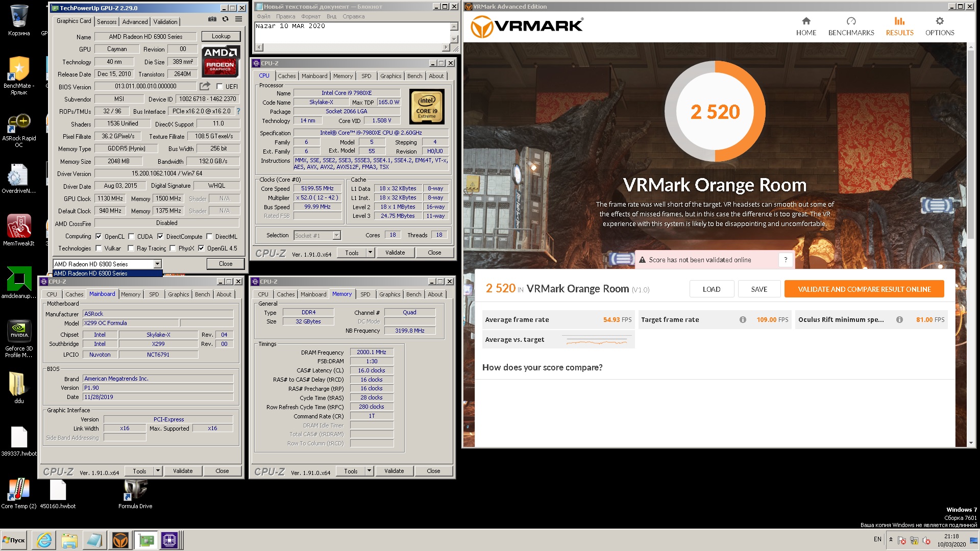Open BenchMate shortcut on desktop
This screenshot has width=980, height=551.
(x=19, y=76)
